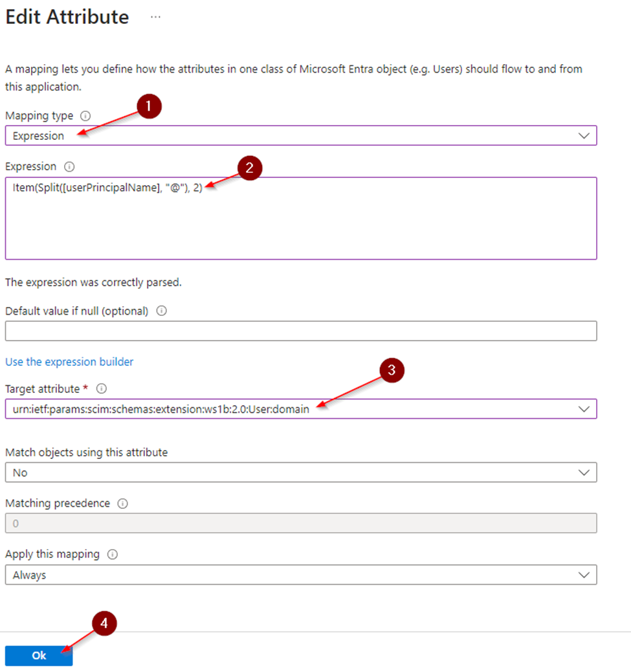Viewport: 631px width, 672px height.
Task: Click info icon beside Target attribute
Action: pos(101,389)
